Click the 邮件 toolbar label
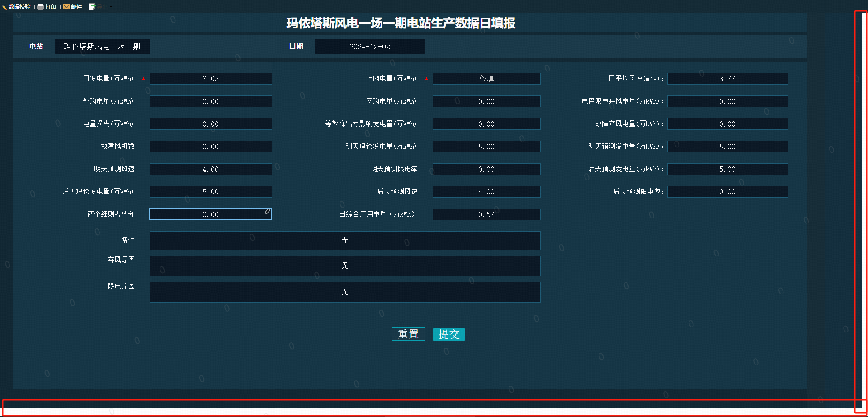Image resolution: width=868 pixels, height=417 pixels. click(x=76, y=7)
